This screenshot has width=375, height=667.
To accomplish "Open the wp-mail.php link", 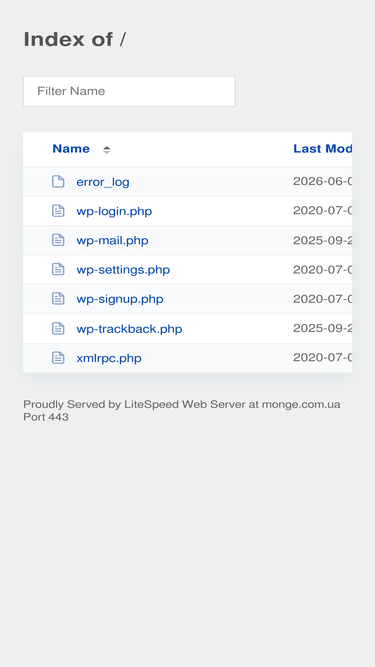I will [112, 240].
